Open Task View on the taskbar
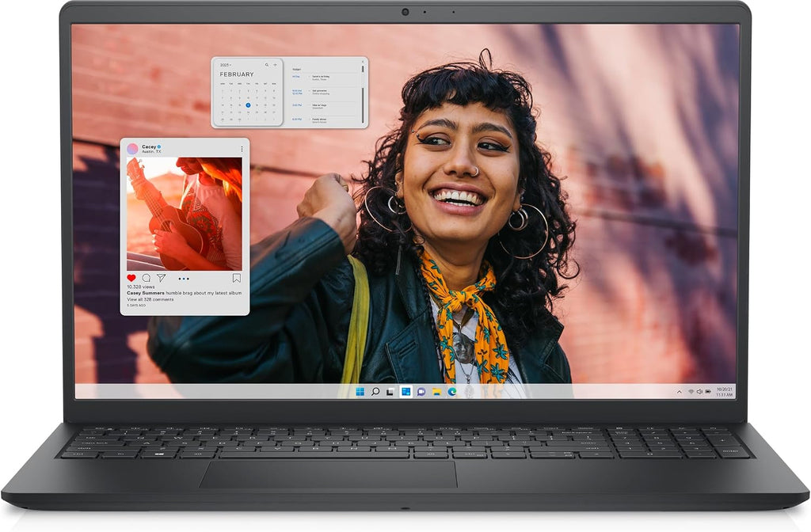The image size is (811, 532). 390,391
